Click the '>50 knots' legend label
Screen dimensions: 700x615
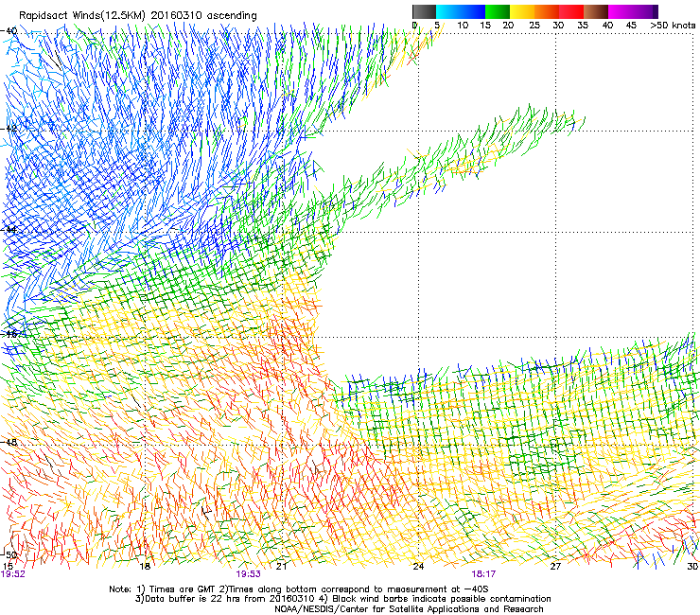(673, 25)
